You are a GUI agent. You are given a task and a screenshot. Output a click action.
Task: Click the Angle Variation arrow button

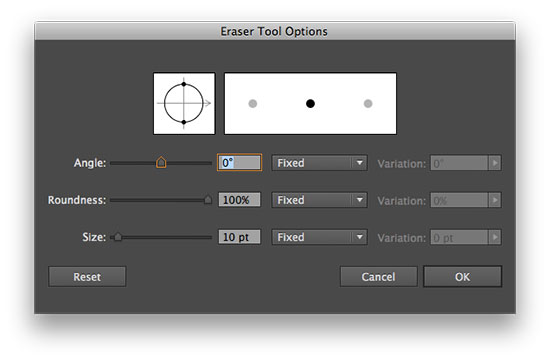[495, 163]
